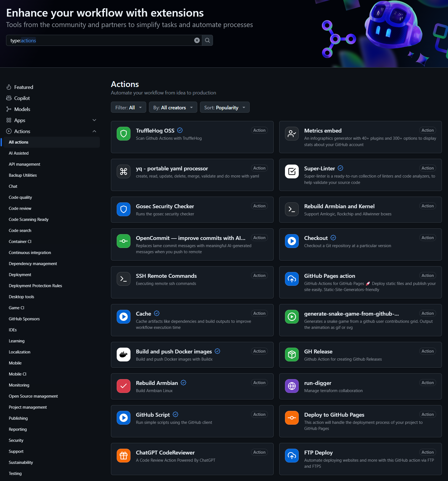Click the verified badge next to Rebuild Armbian
Viewport: 448px width, 481px height.
pos(183,383)
